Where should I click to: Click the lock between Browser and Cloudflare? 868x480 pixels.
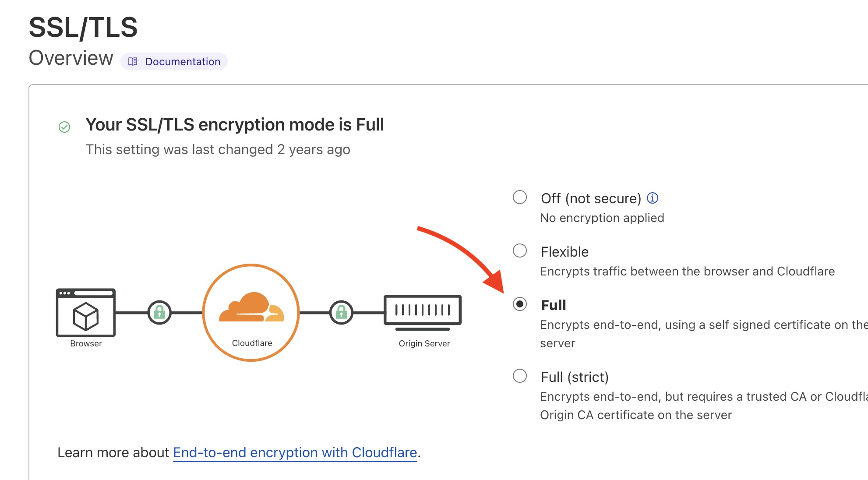tap(159, 312)
